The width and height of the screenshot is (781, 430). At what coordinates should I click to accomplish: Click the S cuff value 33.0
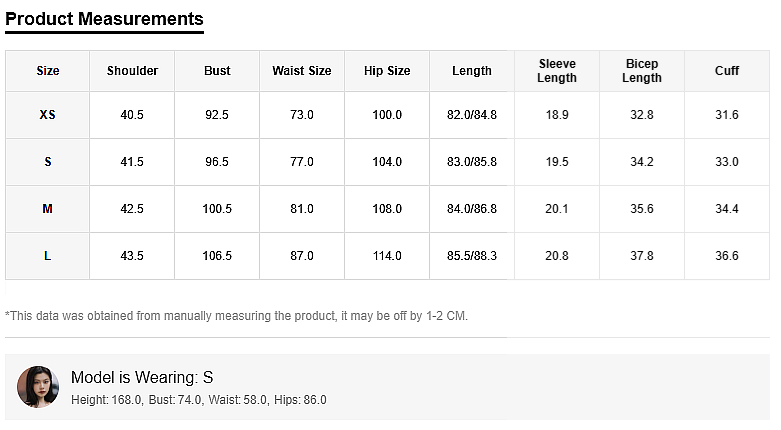click(x=727, y=162)
